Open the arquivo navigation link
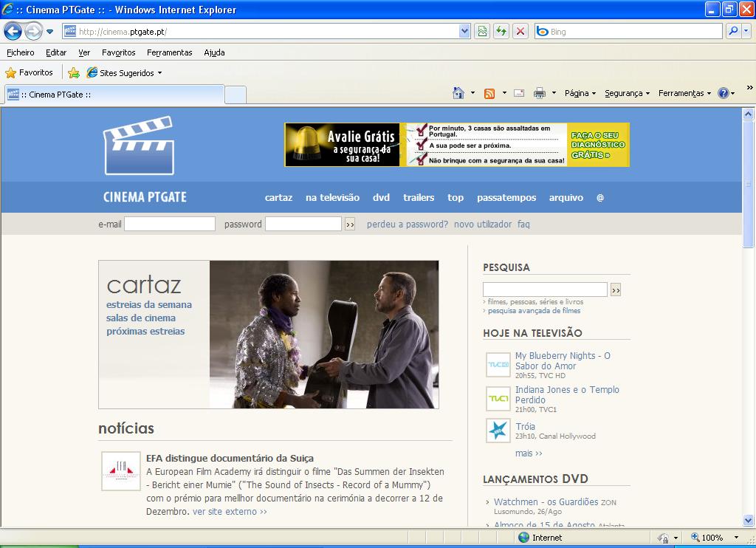 pos(566,197)
